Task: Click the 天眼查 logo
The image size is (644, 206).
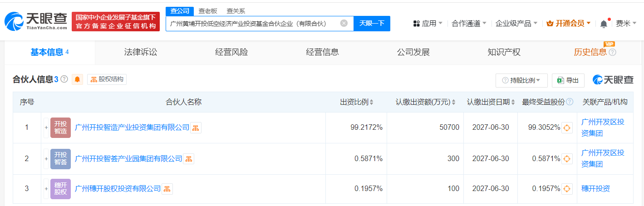Action: tap(35, 21)
